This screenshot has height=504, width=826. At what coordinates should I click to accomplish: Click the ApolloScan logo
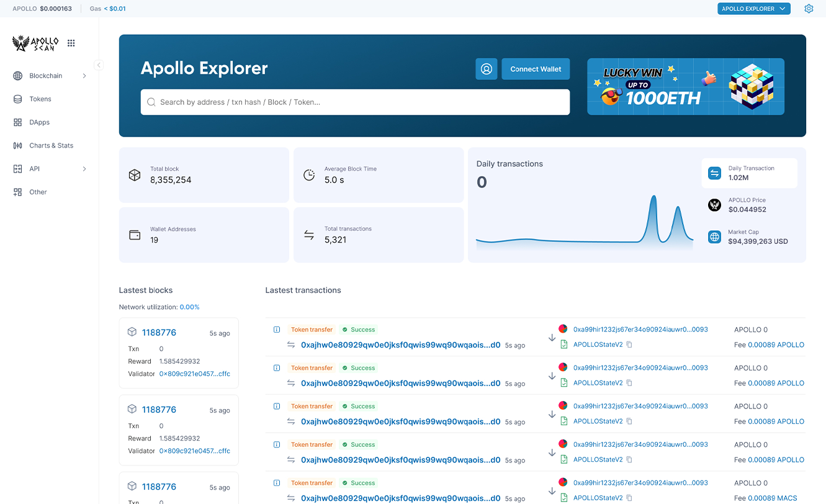pyautogui.click(x=36, y=43)
